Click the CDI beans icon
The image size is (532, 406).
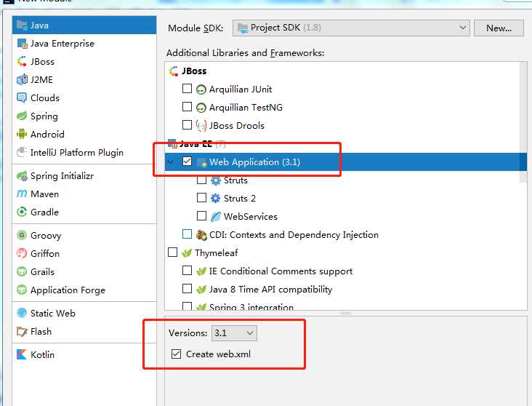coord(201,235)
